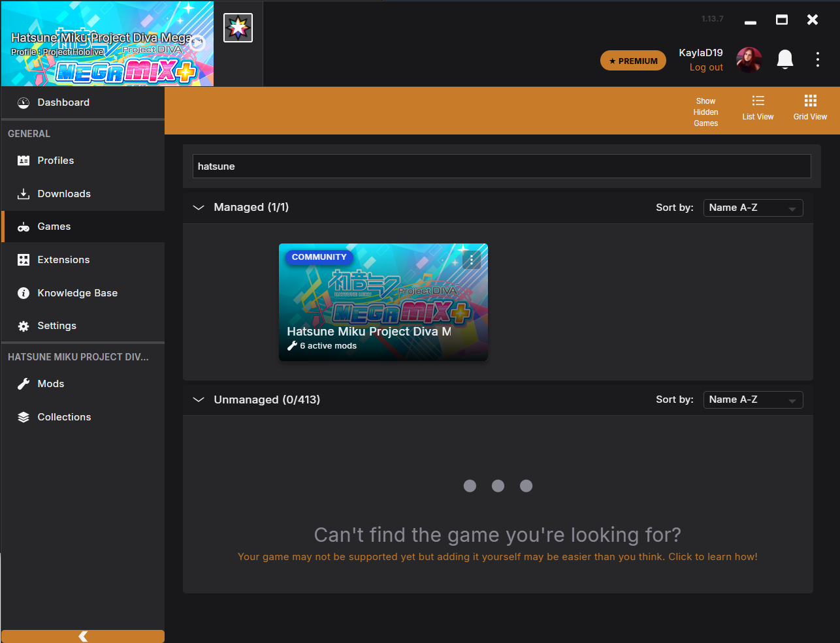Open Vortex Settings

click(x=83, y=326)
